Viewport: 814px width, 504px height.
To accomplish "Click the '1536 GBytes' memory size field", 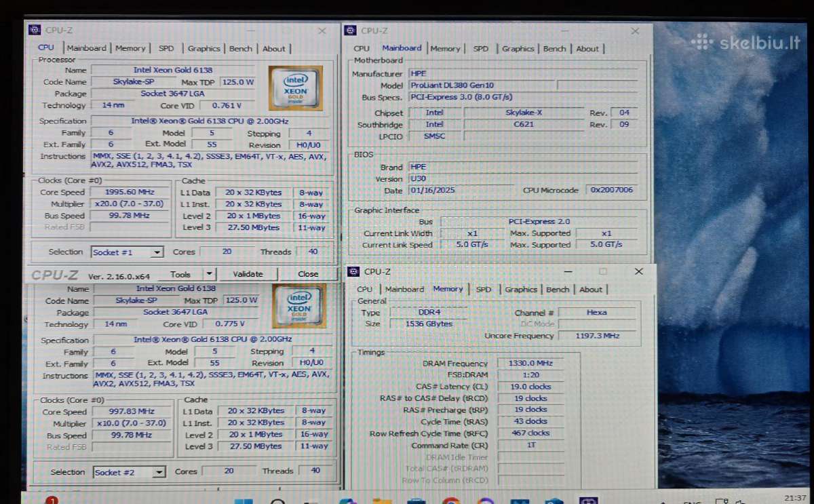I will 428,324.
